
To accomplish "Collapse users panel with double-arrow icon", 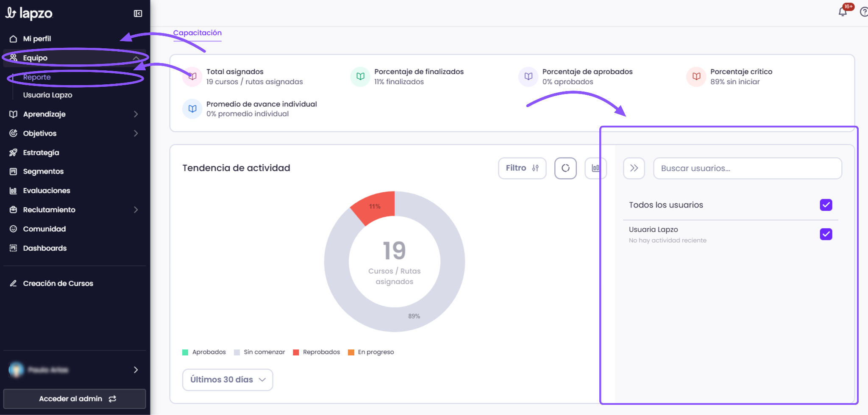I will coord(634,168).
